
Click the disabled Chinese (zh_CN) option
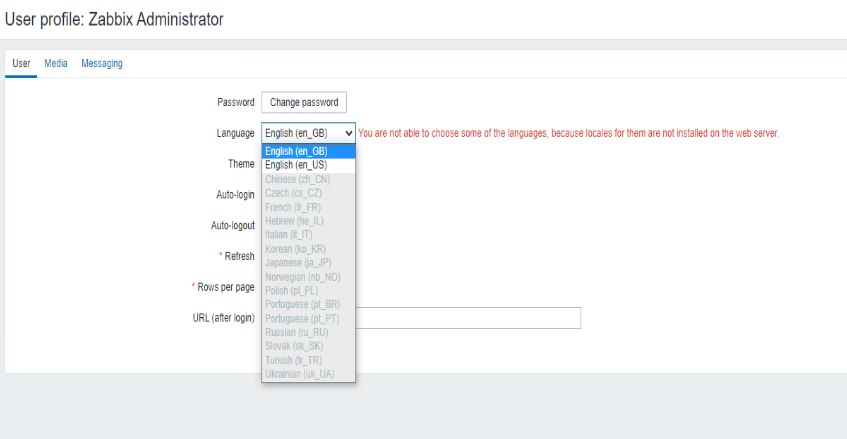pyautogui.click(x=308, y=179)
